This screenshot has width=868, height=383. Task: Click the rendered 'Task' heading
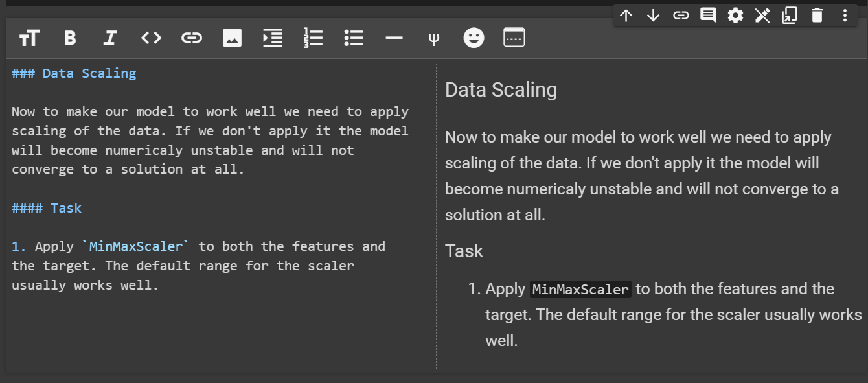click(464, 251)
